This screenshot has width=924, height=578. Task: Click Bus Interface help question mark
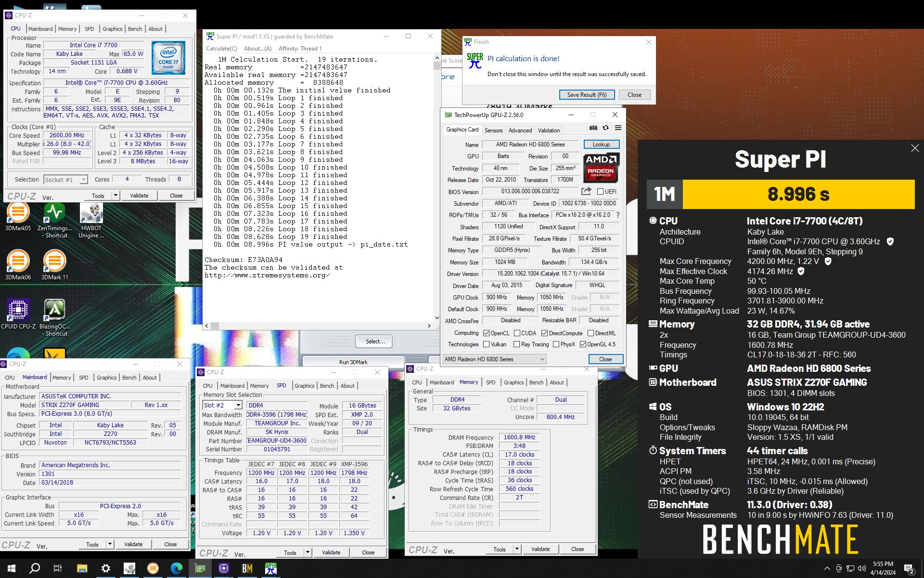(618, 215)
